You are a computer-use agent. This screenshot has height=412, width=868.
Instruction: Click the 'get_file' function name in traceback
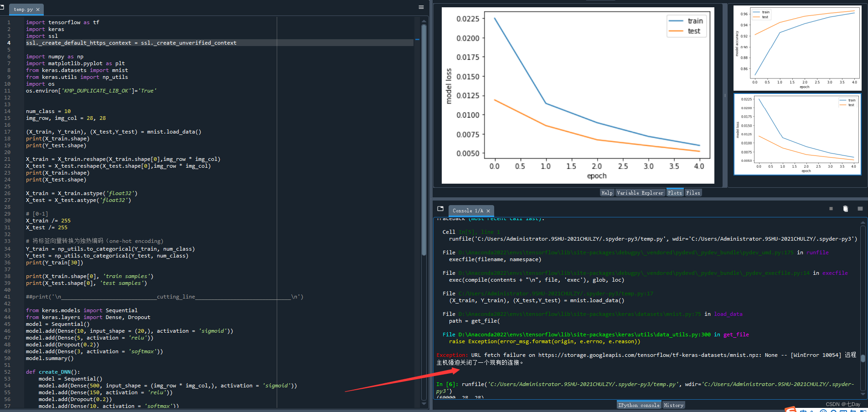point(736,335)
